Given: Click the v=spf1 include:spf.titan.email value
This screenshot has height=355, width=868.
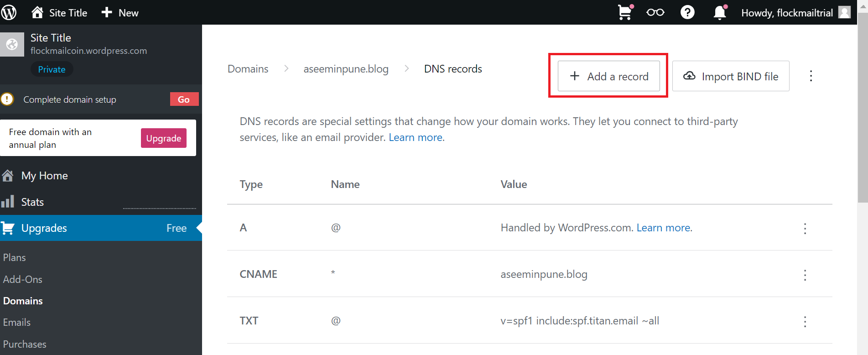Looking at the screenshot, I should tap(580, 321).
